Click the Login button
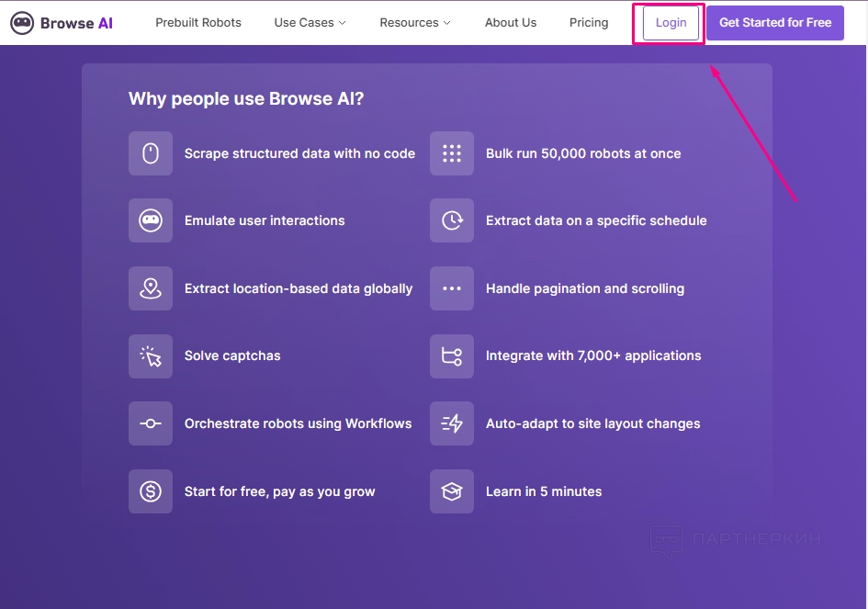Viewport: 868px width, 609px height. tap(671, 23)
